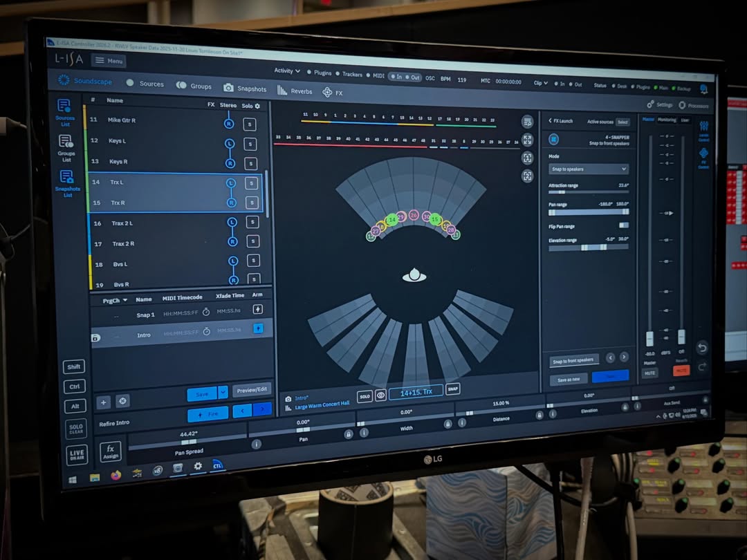The height and width of the screenshot is (560, 747).
Task: Open the Mode Snap to speakers dropdown
Action: (x=589, y=169)
